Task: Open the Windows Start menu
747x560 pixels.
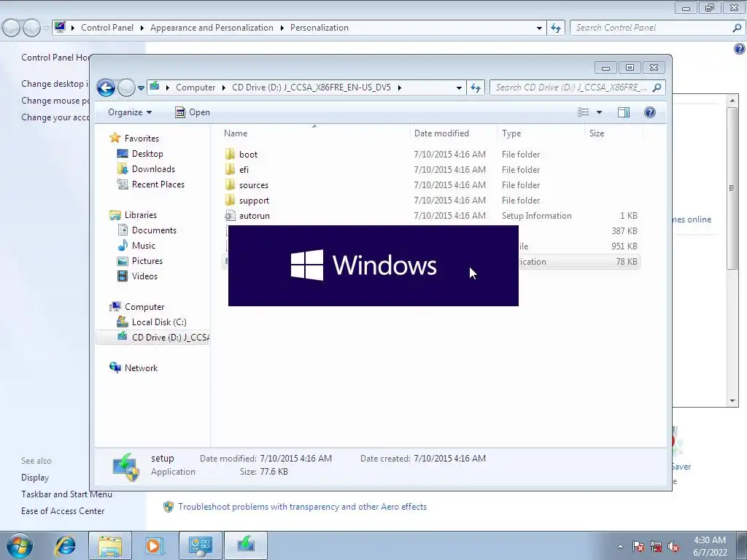Action: pos(20,545)
